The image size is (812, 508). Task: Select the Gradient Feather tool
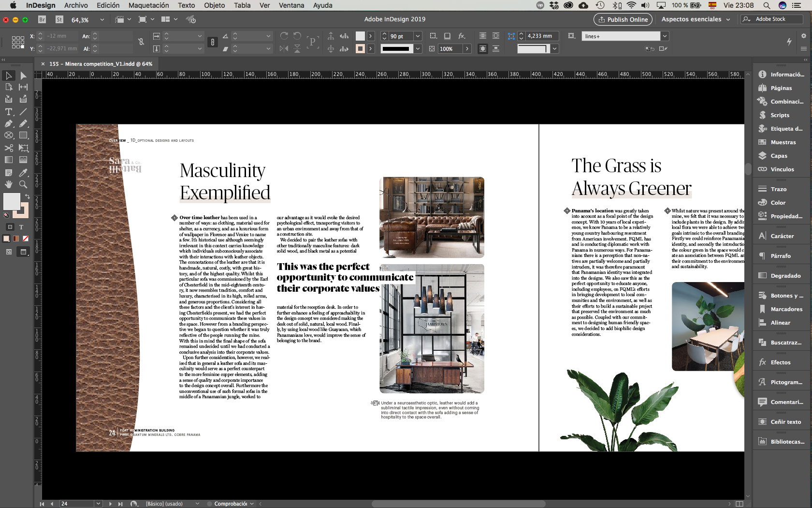[23, 160]
